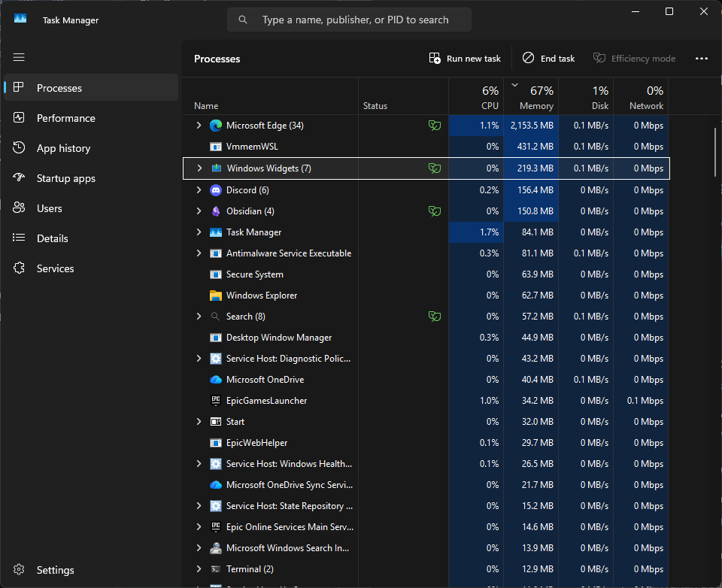This screenshot has width=722, height=588.
Task: Click the Discord app icon in process list
Action: coord(216,190)
